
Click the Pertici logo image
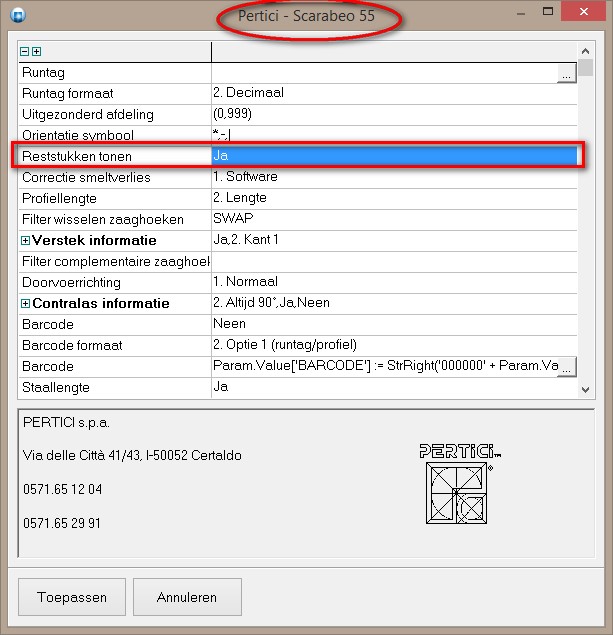click(x=460, y=484)
